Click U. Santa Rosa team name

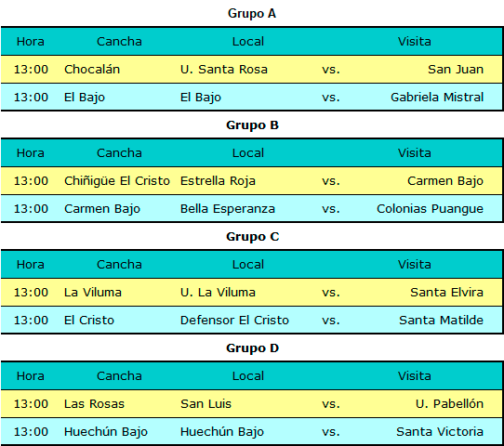tap(224, 70)
